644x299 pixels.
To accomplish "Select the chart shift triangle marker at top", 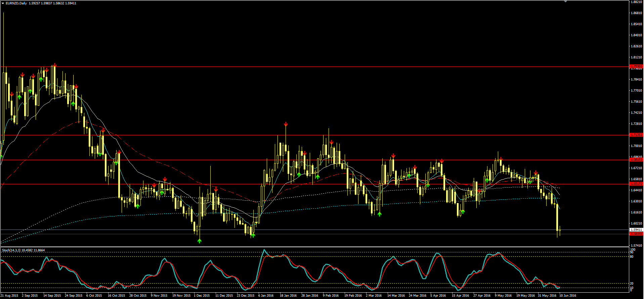I will [x=565, y=1].
